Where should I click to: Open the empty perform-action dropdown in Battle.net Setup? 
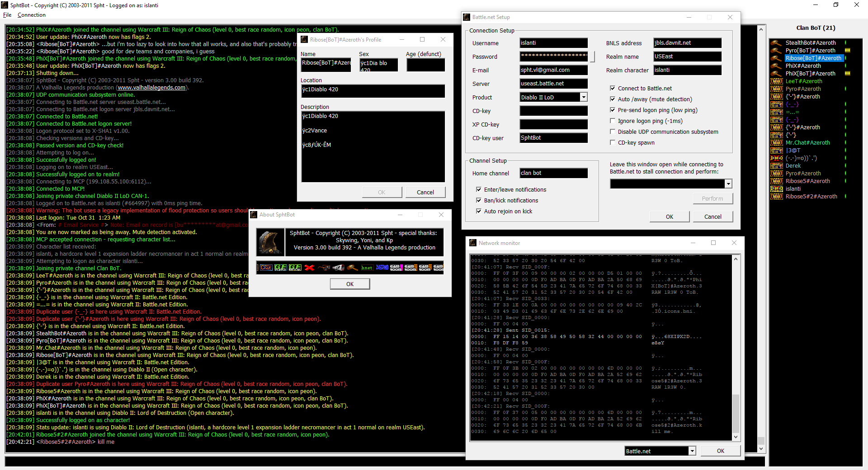[728, 184]
